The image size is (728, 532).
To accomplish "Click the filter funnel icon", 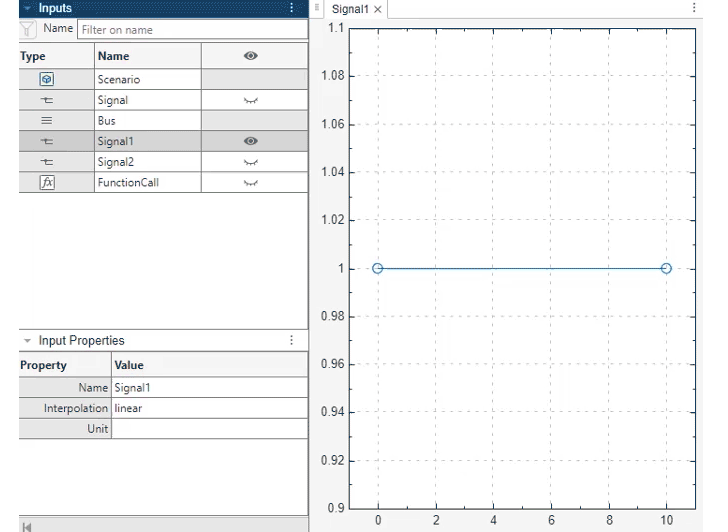I will point(28,30).
